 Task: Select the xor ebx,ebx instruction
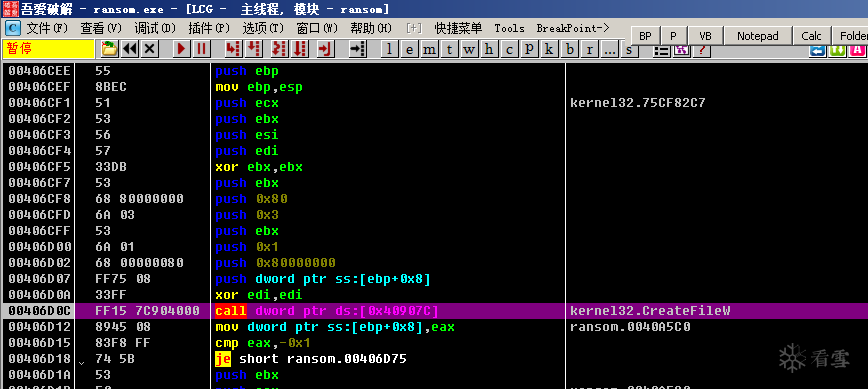coord(259,167)
